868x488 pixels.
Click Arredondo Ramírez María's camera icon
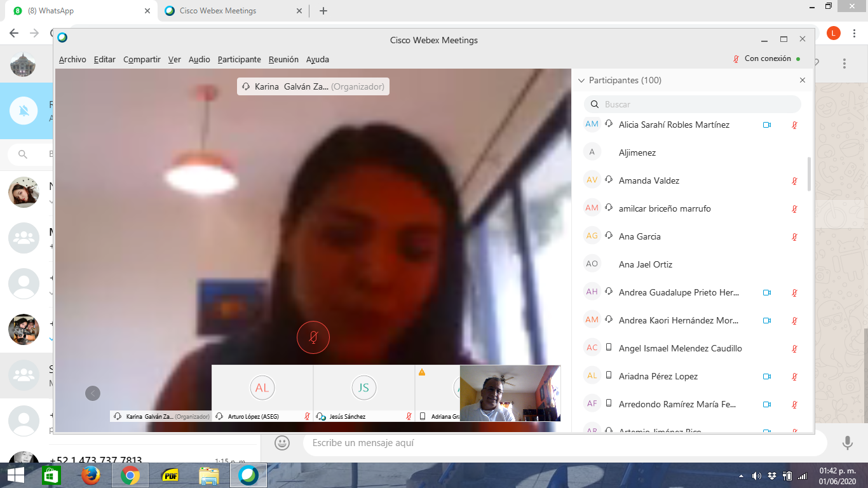click(767, 405)
